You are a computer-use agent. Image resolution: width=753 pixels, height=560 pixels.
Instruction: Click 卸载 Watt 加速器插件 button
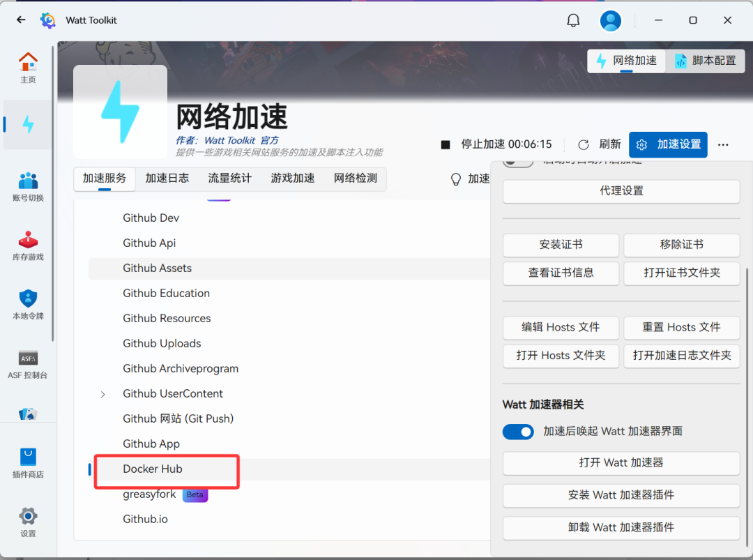pos(621,528)
